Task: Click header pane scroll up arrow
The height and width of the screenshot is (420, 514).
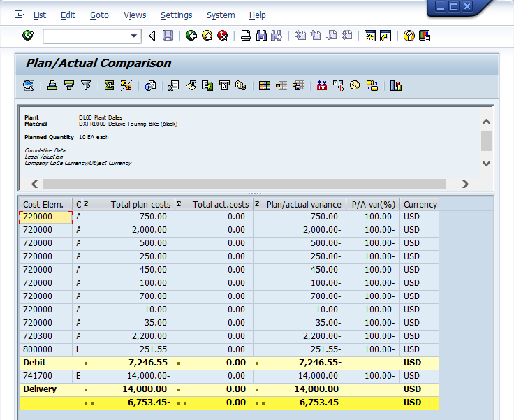Action: pyautogui.click(x=487, y=122)
